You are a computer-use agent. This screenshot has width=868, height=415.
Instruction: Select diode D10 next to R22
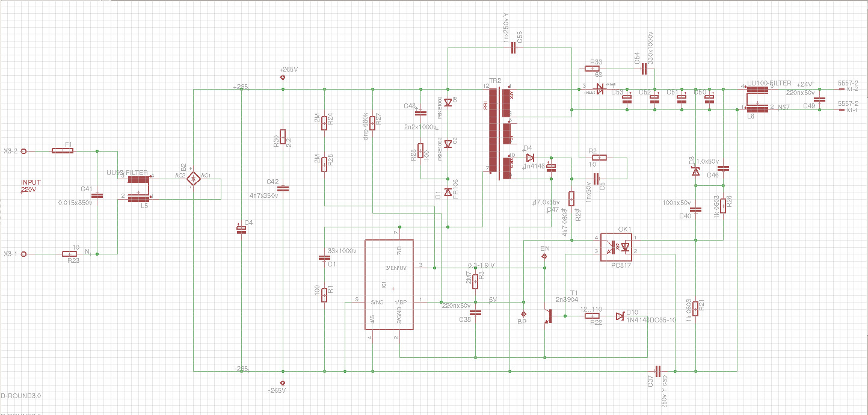tap(620, 316)
